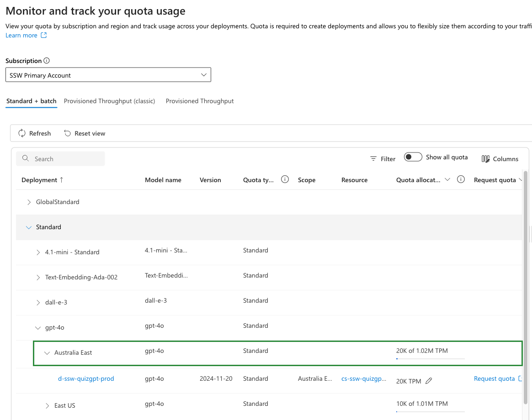This screenshot has width=532, height=420.
Task: Click the Filter lines icon
Action: click(373, 159)
